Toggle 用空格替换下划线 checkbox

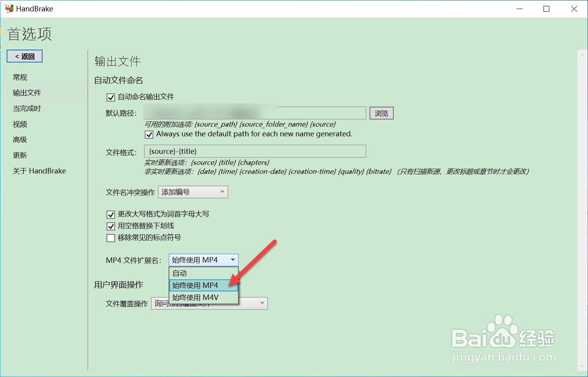coord(111,226)
